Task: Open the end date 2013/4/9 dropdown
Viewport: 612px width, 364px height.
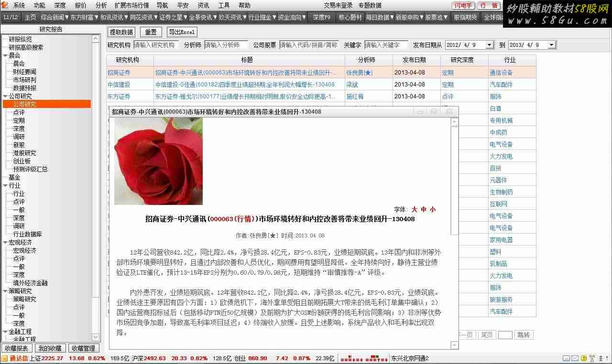Action: click(552, 45)
